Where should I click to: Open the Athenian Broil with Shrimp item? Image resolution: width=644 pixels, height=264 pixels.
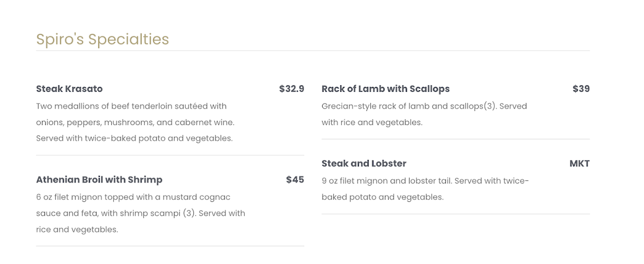[99, 179]
